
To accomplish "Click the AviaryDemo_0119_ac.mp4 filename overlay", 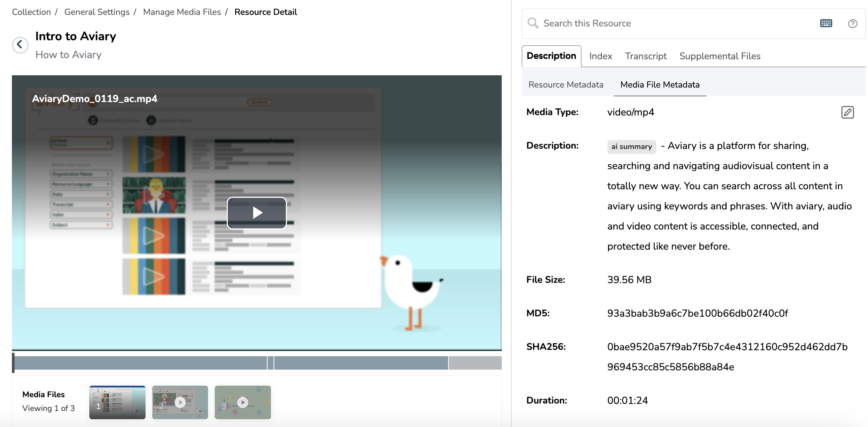I will pyautogui.click(x=95, y=99).
